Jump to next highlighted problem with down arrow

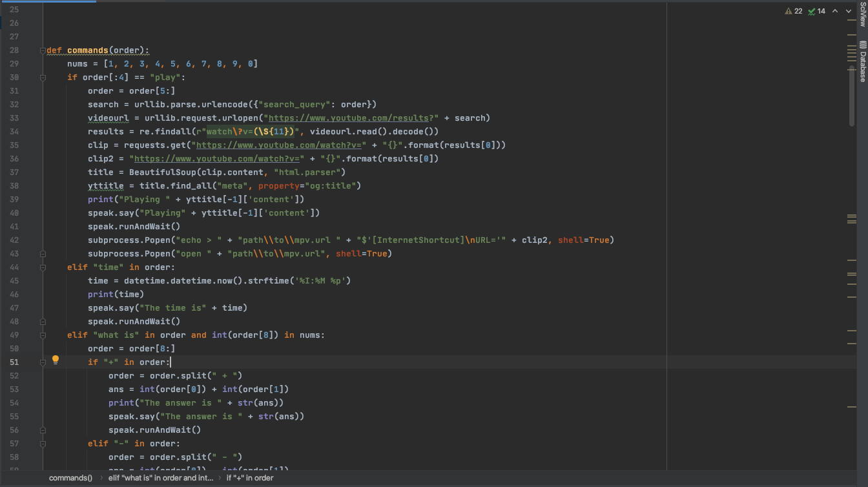pos(847,11)
